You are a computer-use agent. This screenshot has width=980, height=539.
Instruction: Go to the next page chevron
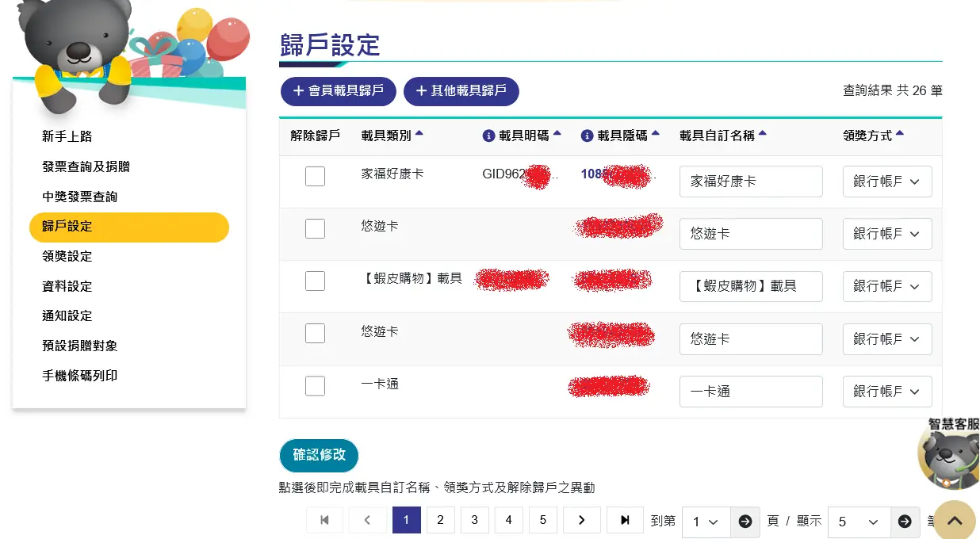coord(582,520)
